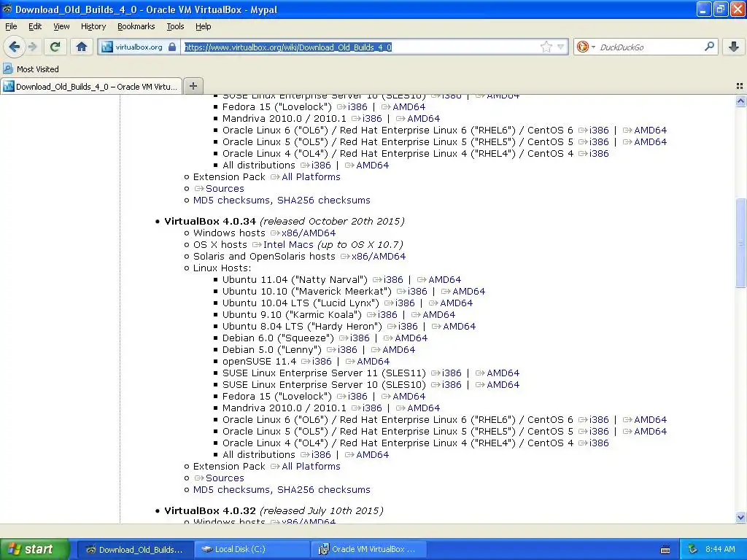Download Ubuntu 11.04 Natty Narval i386 for 4.0.34
The height and width of the screenshot is (560, 747).
pyautogui.click(x=393, y=279)
